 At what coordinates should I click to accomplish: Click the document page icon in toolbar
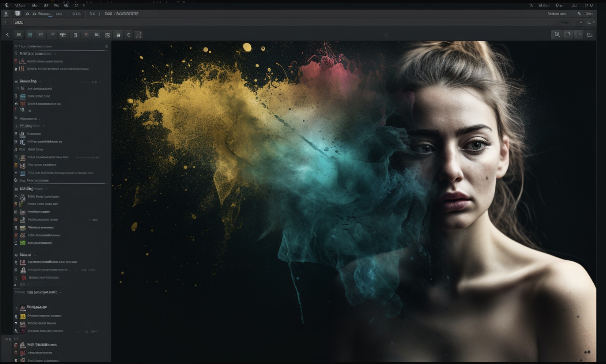(76, 35)
